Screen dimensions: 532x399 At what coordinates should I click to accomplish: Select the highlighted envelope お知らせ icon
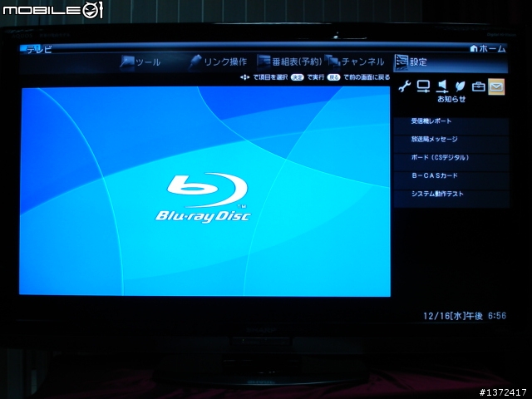point(496,86)
